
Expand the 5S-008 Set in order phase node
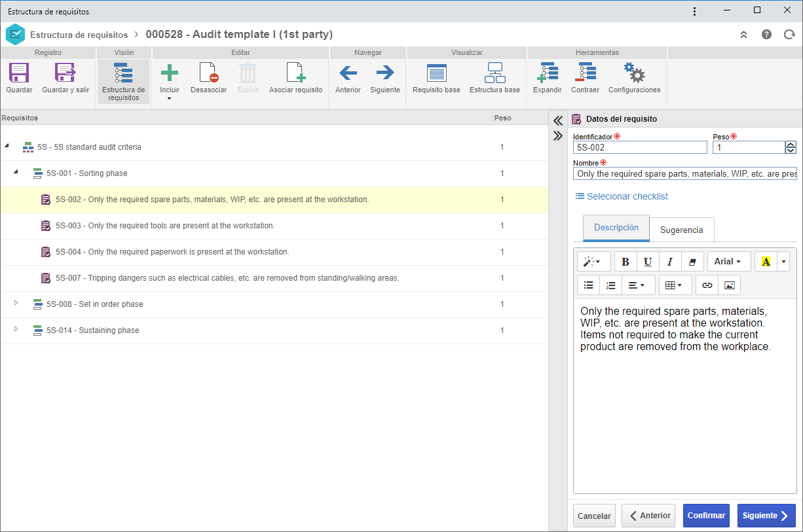point(16,303)
